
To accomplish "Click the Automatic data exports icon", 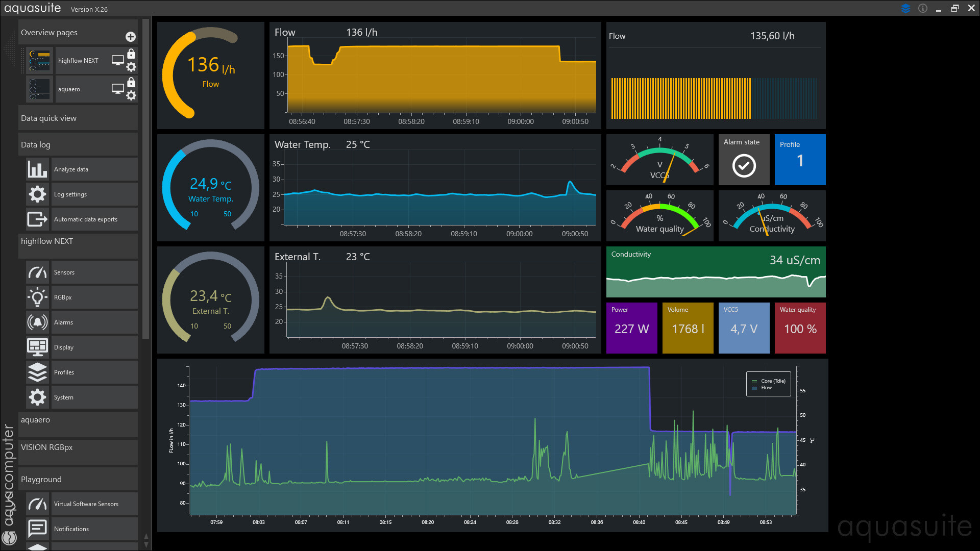I will 37,219.
